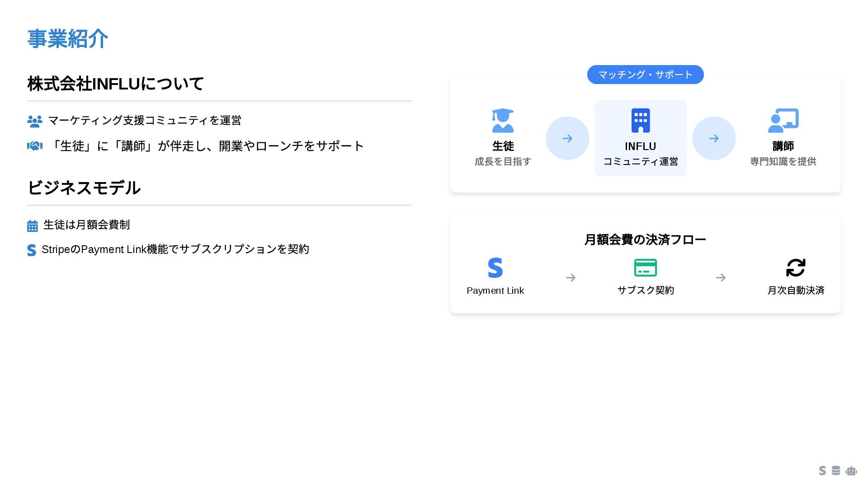868x488 pixels.
Task: Click the gray database icon in footer
Action: [836, 471]
